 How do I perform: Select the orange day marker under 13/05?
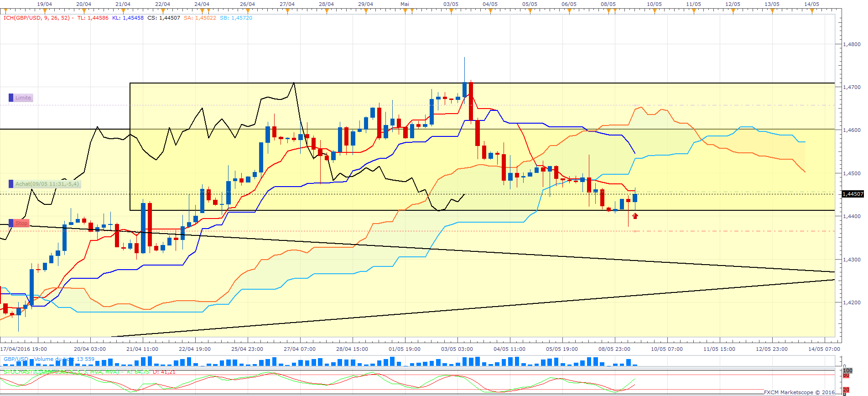[772, 12]
